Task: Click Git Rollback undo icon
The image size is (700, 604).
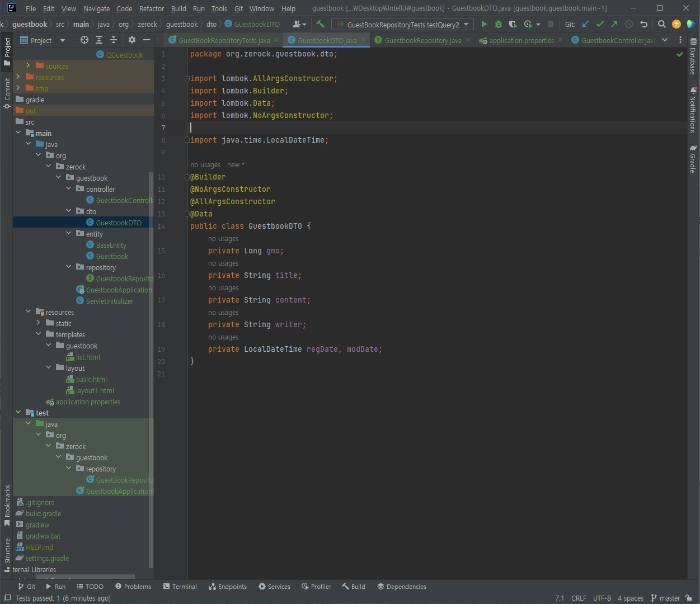Action: click(x=643, y=24)
